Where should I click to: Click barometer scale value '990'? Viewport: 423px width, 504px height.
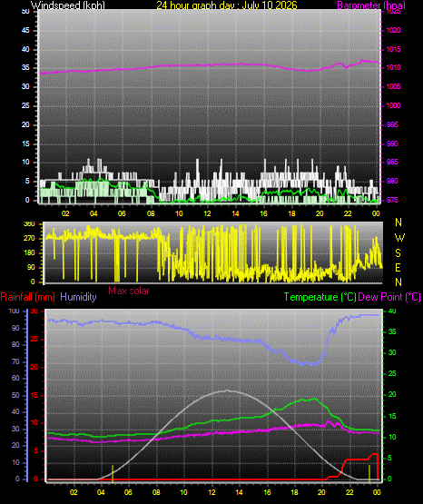[392, 143]
